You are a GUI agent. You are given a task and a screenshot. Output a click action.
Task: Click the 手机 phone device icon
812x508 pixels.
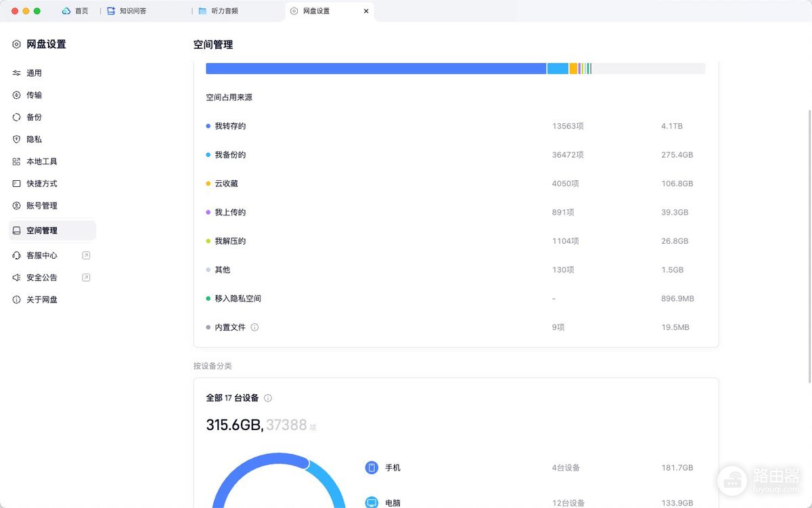click(371, 468)
